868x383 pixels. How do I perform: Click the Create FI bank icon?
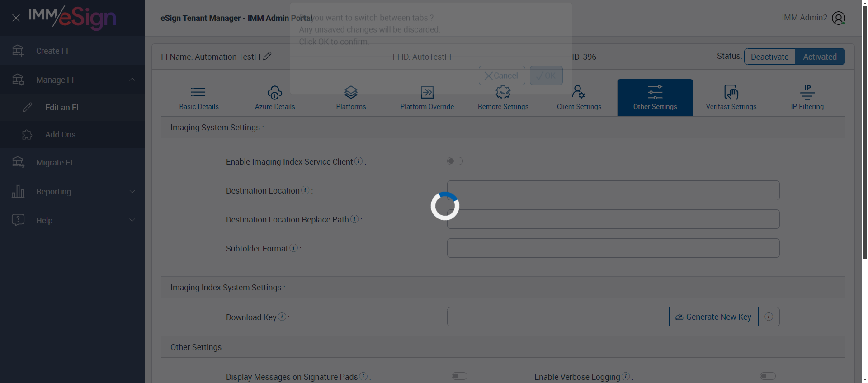tap(18, 51)
